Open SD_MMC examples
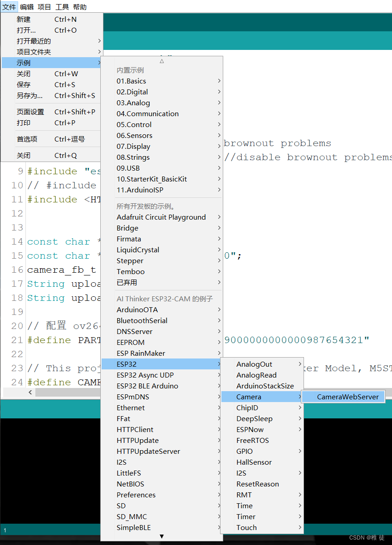Screen dimensions: 392x545 click(x=162, y=517)
